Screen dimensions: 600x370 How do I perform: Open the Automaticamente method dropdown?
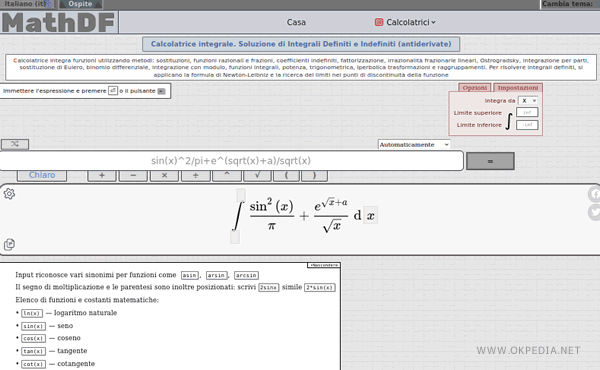coord(414,145)
